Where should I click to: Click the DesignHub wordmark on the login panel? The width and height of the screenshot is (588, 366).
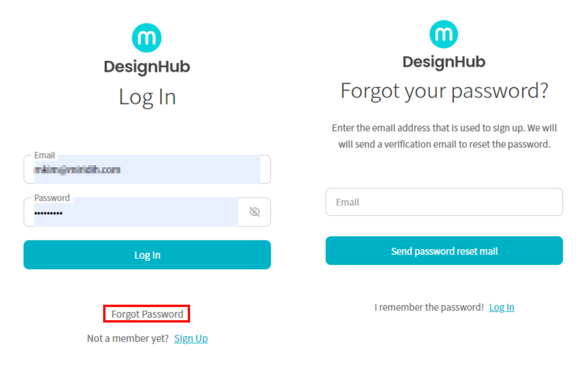click(x=147, y=67)
